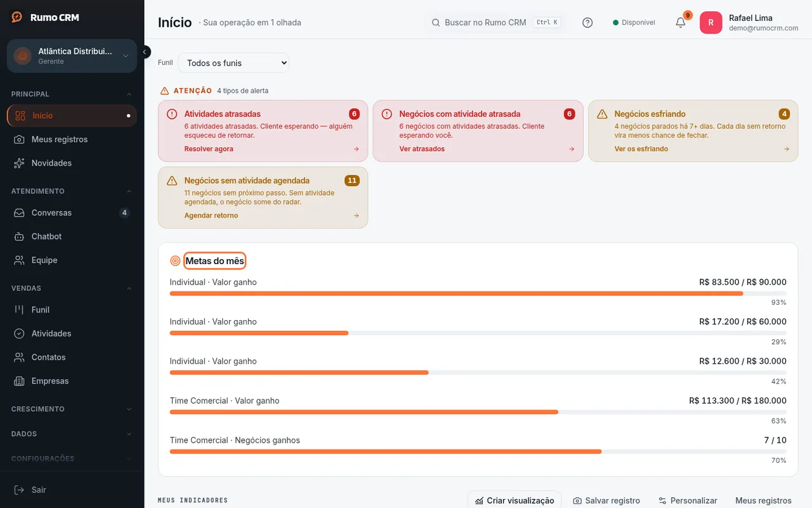
Task: Click the Rumo CRM logo icon
Action: [x=17, y=17]
